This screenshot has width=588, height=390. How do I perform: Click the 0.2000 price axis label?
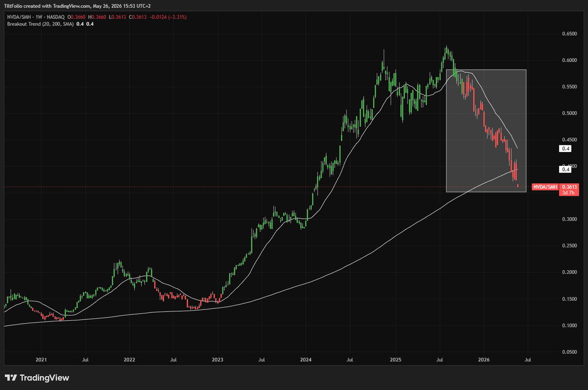(569, 273)
